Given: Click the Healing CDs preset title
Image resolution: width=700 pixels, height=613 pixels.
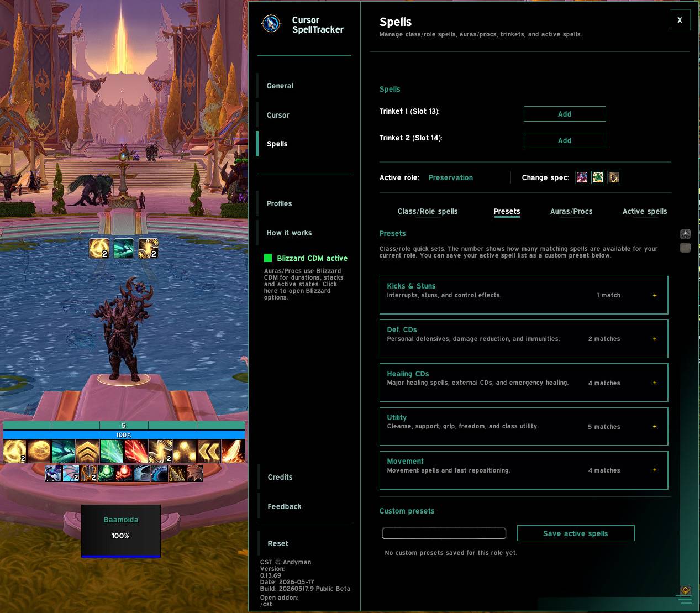Looking at the screenshot, I should tap(408, 374).
